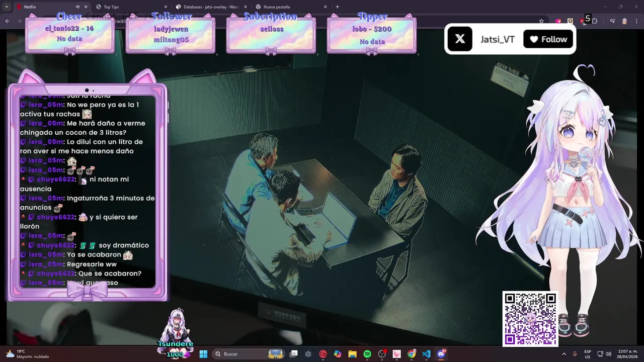This screenshot has height=362, width=644.
Task: Click the Tsundere 1000 chibi character
Action: tap(175, 333)
